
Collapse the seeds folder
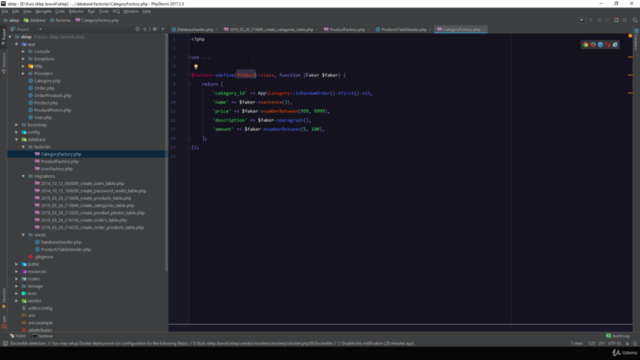click(x=23, y=235)
